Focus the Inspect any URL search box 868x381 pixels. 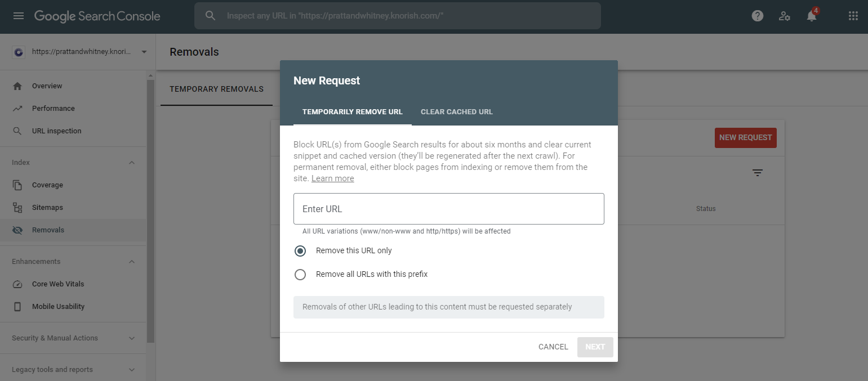pos(398,16)
